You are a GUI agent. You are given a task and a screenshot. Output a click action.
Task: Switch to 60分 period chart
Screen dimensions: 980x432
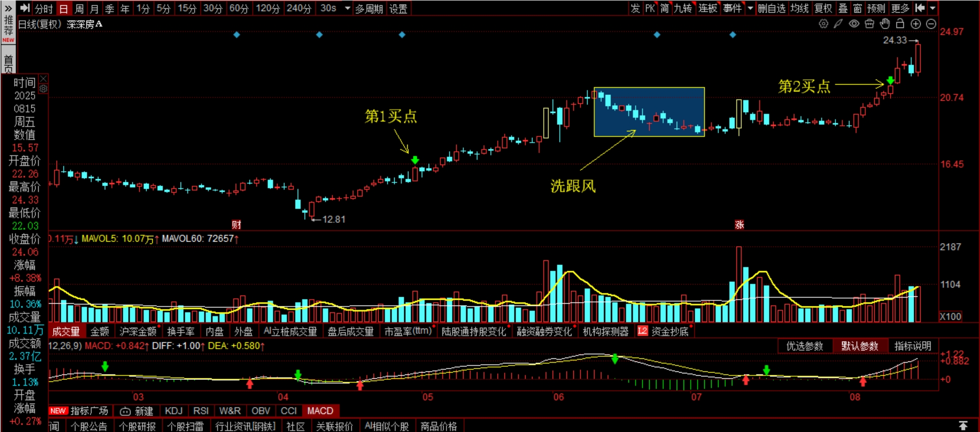pos(239,8)
